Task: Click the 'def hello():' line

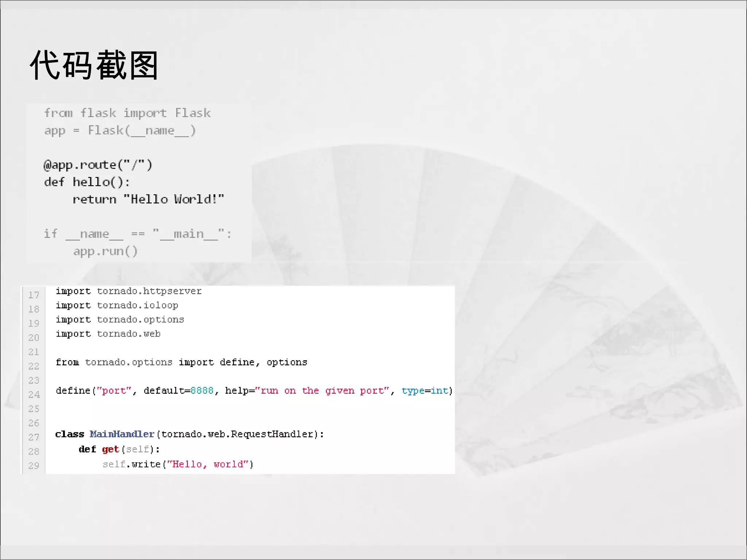Action: (87, 182)
